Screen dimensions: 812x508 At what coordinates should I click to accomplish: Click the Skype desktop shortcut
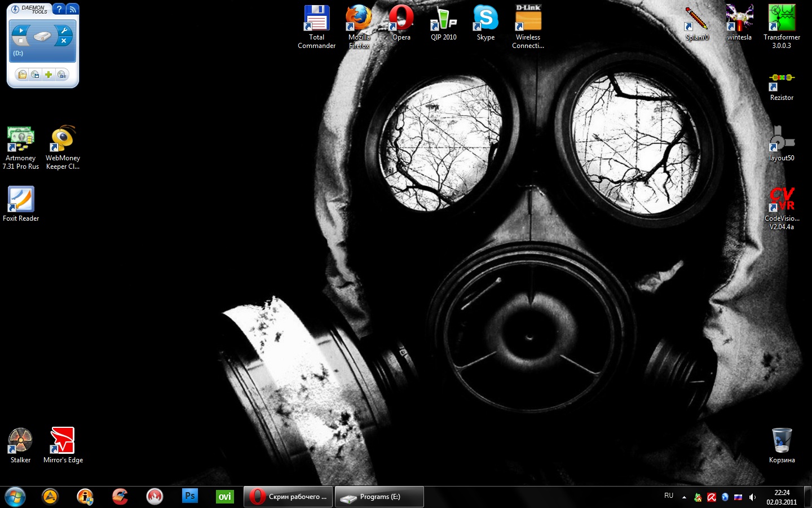pos(486,23)
